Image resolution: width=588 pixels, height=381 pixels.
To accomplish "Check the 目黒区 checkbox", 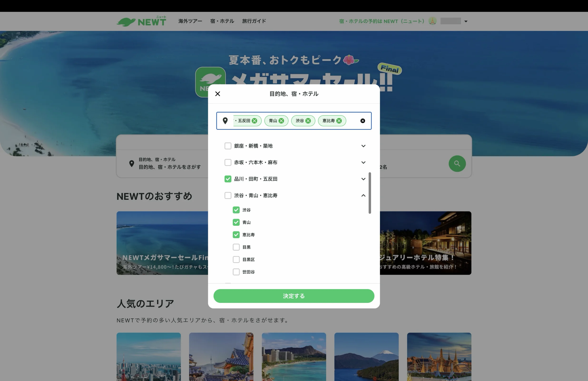I will point(236,260).
